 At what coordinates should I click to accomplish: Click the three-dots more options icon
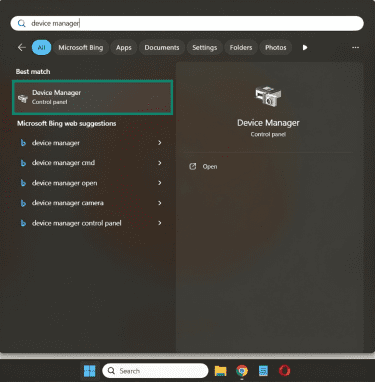pos(355,47)
